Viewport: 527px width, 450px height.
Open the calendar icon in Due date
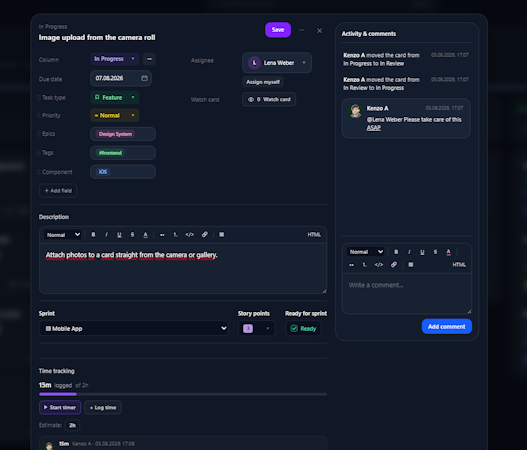coord(145,78)
